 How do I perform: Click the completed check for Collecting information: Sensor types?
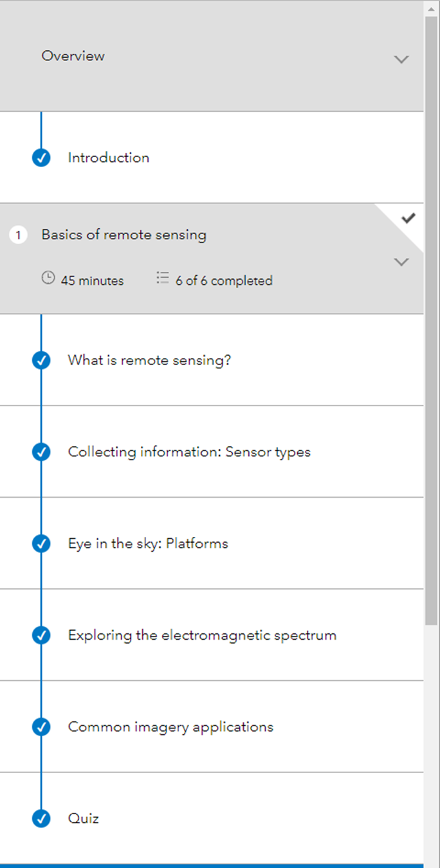[x=41, y=452]
